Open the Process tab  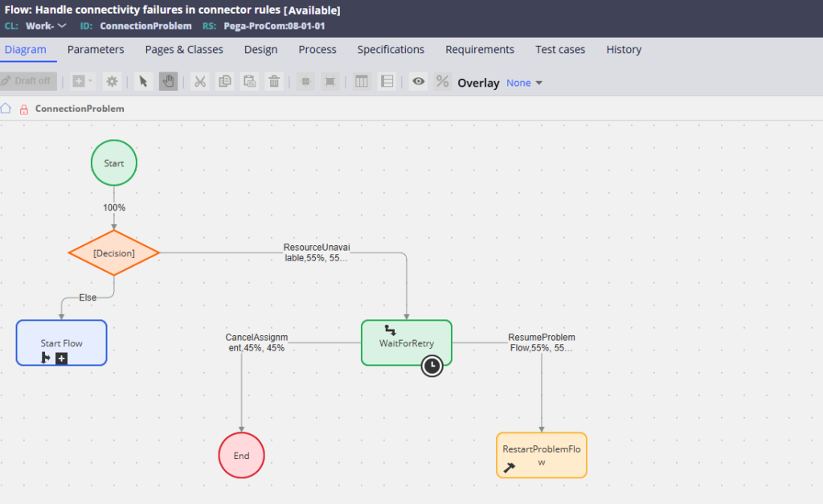click(317, 49)
